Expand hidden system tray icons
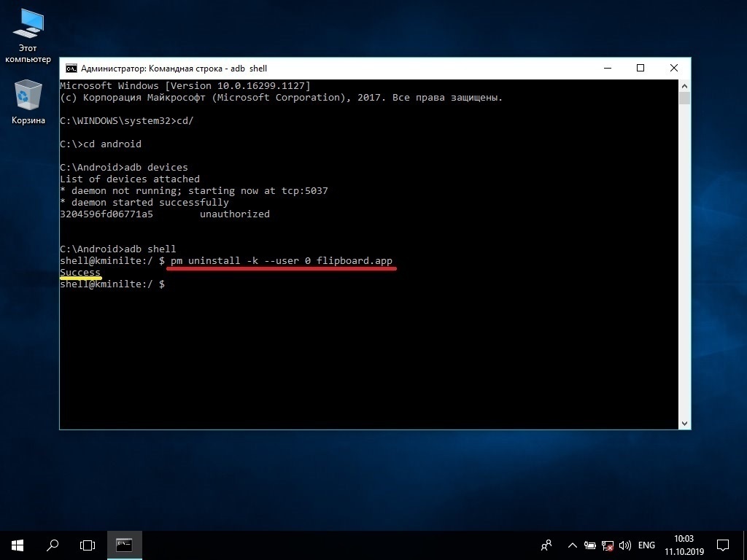The height and width of the screenshot is (560, 747). (x=573, y=545)
